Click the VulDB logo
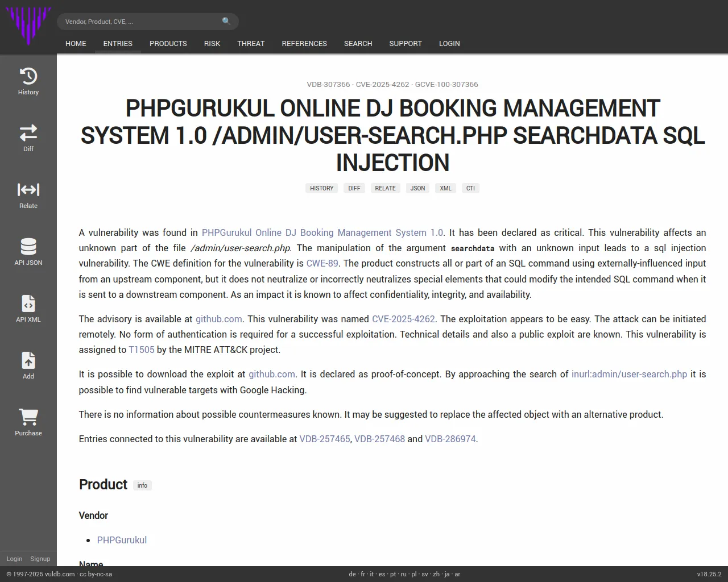Image resolution: width=728 pixels, height=582 pixels. pyautogui.click(x=28, y=26)
